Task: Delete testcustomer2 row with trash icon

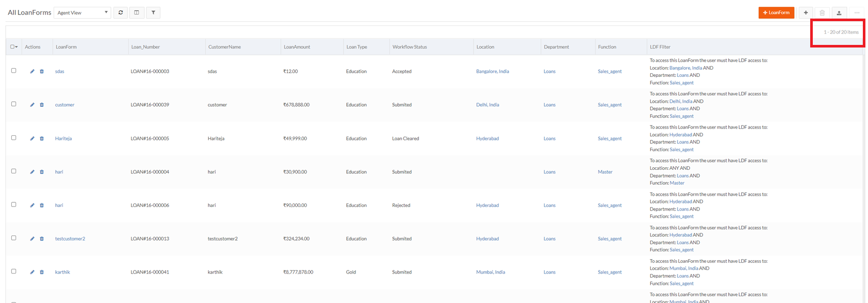Action: (x=42, y=238)
